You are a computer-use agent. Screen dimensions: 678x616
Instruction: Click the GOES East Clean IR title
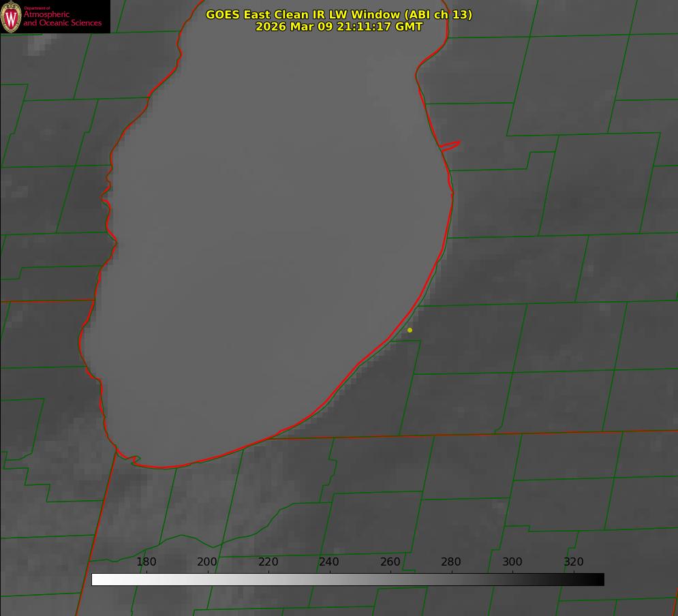click(339, 14)
